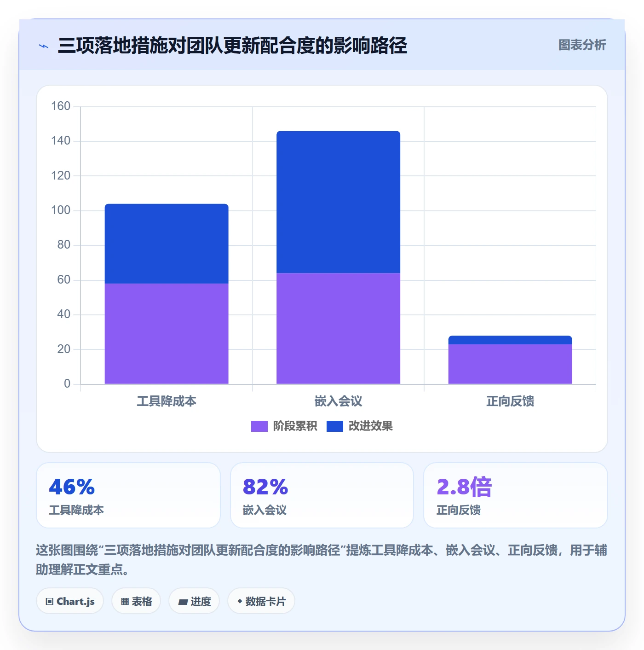Click the grid icon on the 表格 tag
Image resolution: width=644 pixels, height=650 pixels.
point(125,601)
